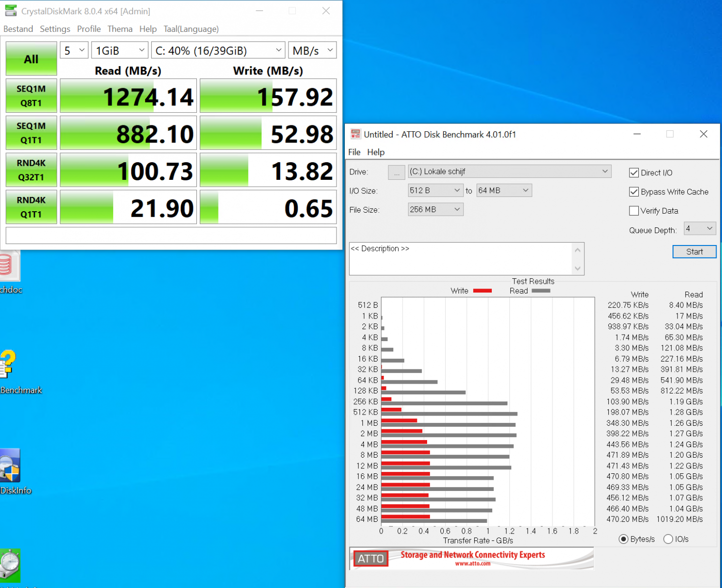Viewport: 722px width, 588px height.
Task: Open the Settings menu in CrystalDiskMark
Action: 55,29
